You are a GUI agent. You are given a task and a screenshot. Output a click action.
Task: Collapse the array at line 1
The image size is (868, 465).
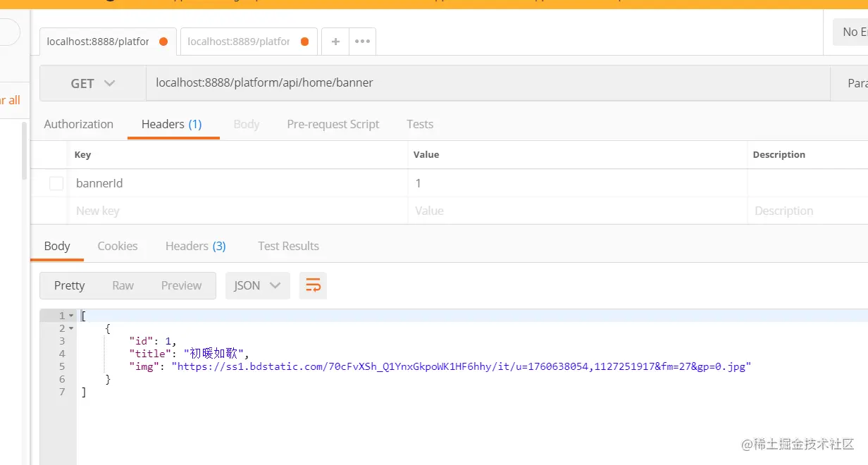[71, 316]
